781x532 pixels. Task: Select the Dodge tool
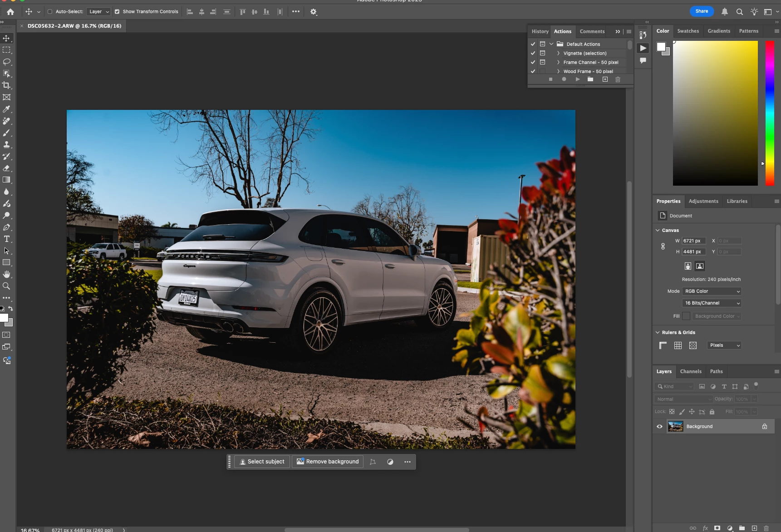6,215
